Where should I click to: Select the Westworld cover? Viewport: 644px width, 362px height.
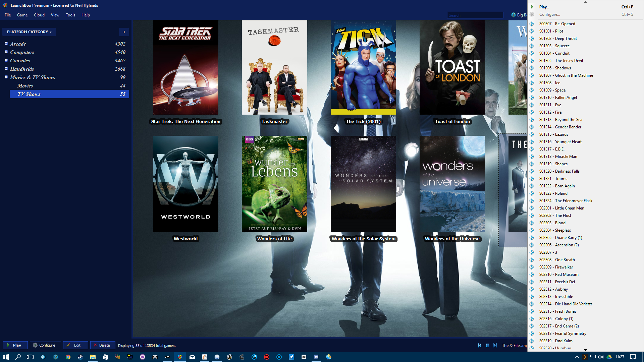(185, 184)
